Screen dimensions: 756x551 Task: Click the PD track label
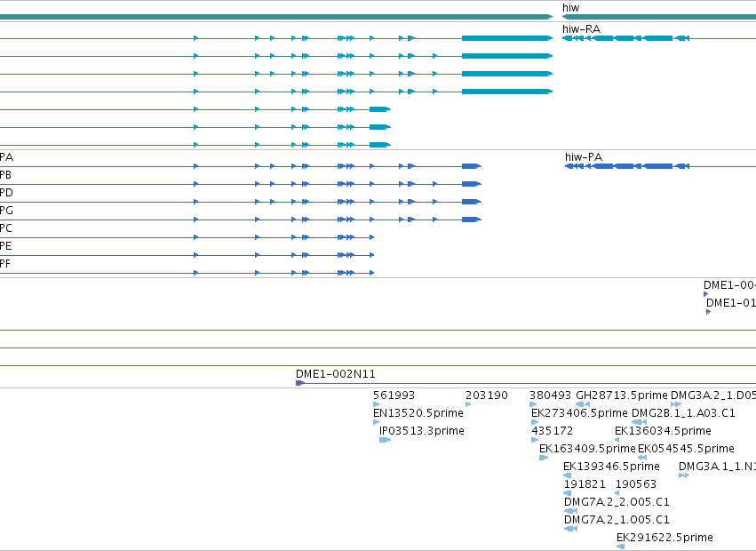(6, 193)
